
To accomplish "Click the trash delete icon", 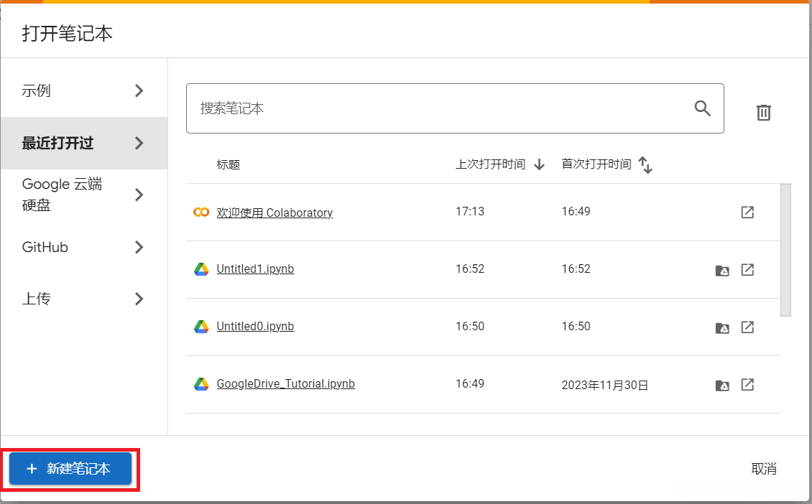I will (763, 112).
